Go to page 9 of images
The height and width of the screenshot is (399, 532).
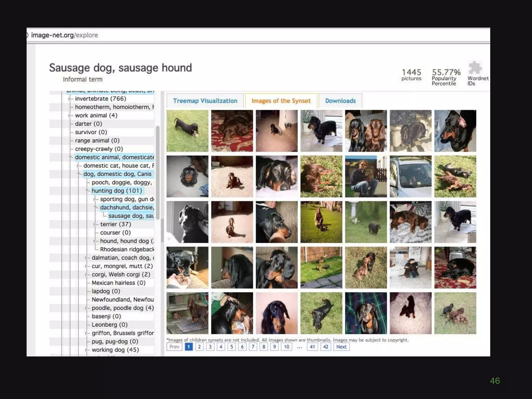275,347
